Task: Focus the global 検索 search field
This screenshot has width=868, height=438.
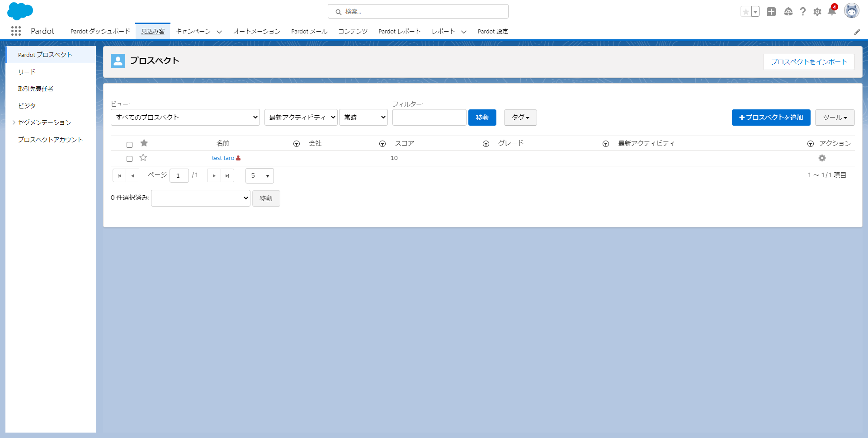Action: coord(418,11)
